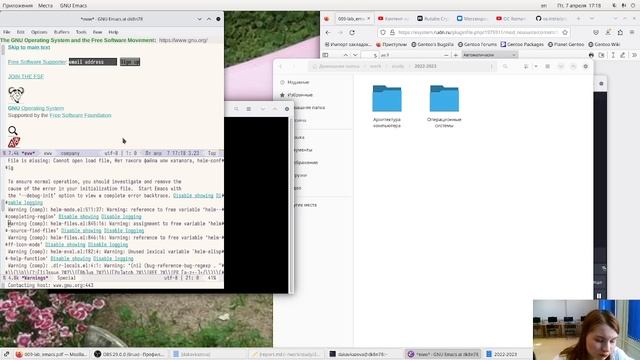The width and height of the screenshot is (640, 360).
Task: Open a new Firefox tab with plus button
Action: tap(578, 19)
